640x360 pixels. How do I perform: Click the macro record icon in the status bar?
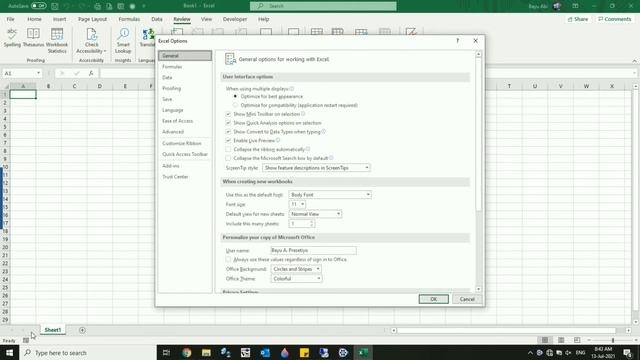coord(26,340)
